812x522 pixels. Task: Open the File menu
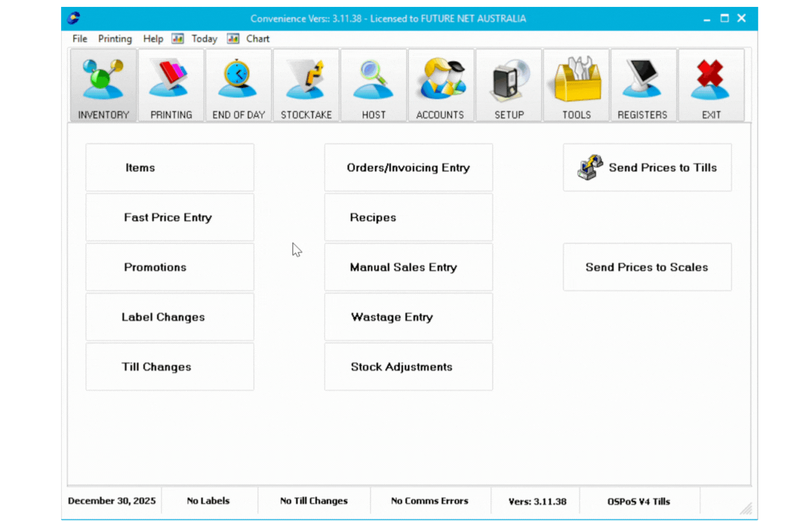pyautogui.click(x=79, y=38)
